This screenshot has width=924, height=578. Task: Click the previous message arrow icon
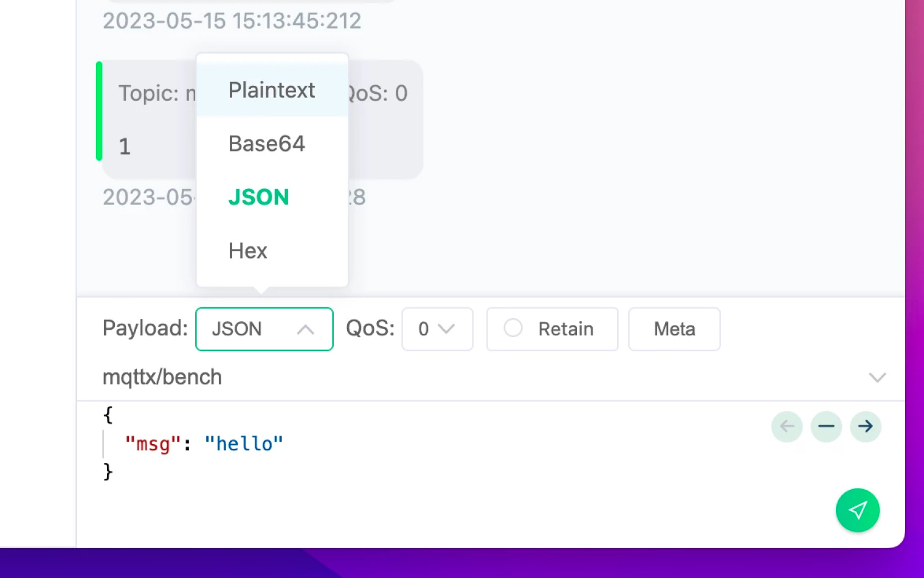pyautogui.click(x=787, y=427)
